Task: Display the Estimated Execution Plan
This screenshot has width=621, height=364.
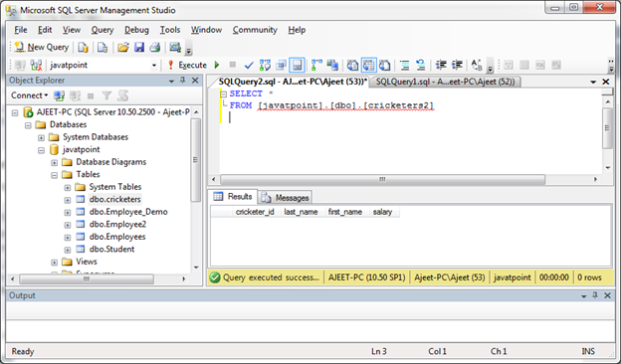Action: click(265, 65)
